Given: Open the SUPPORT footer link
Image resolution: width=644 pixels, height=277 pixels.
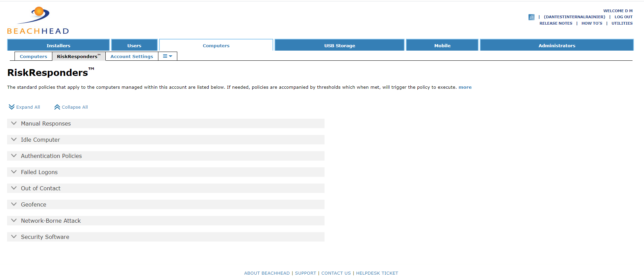Looking at the screenshot, I should [306, 273].
